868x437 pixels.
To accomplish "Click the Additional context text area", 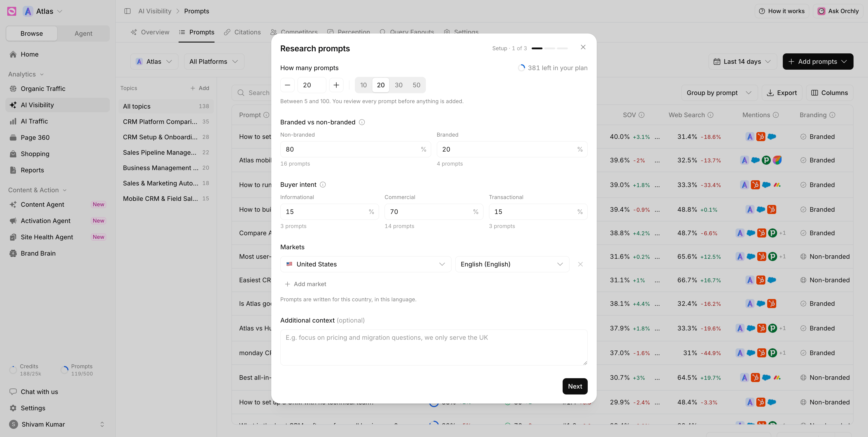I will [x=434, y=347].
